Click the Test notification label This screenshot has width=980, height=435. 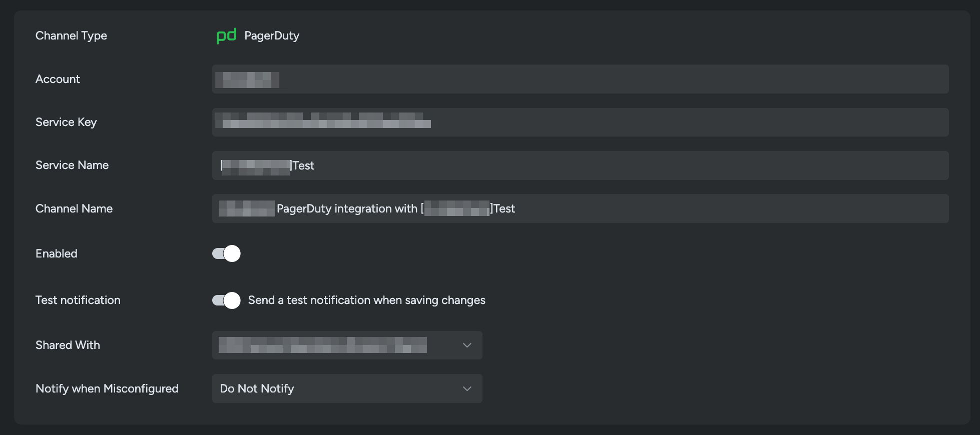point(78,300)
